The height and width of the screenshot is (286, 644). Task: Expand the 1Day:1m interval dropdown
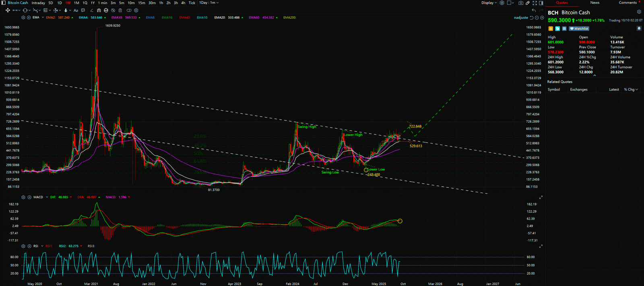[x=209, y=3]
